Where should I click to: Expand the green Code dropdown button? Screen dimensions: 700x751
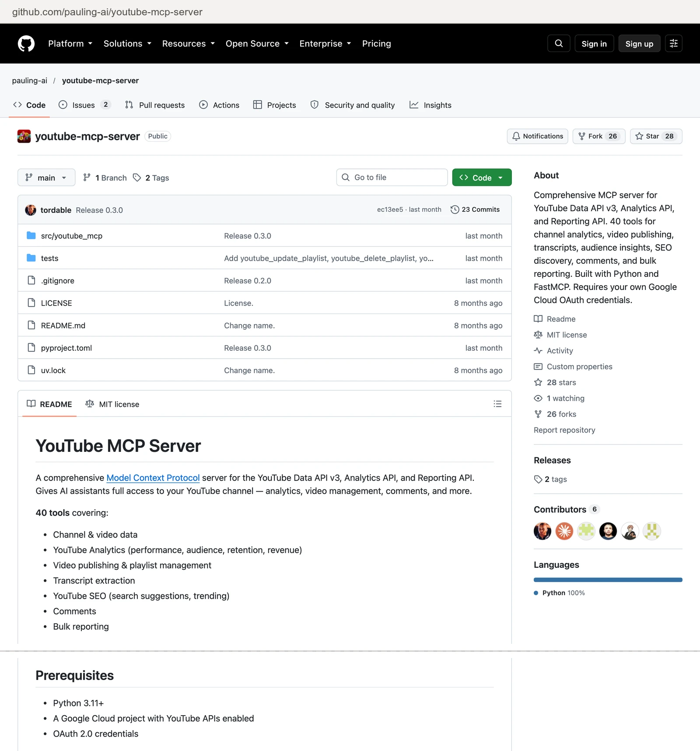482,178
